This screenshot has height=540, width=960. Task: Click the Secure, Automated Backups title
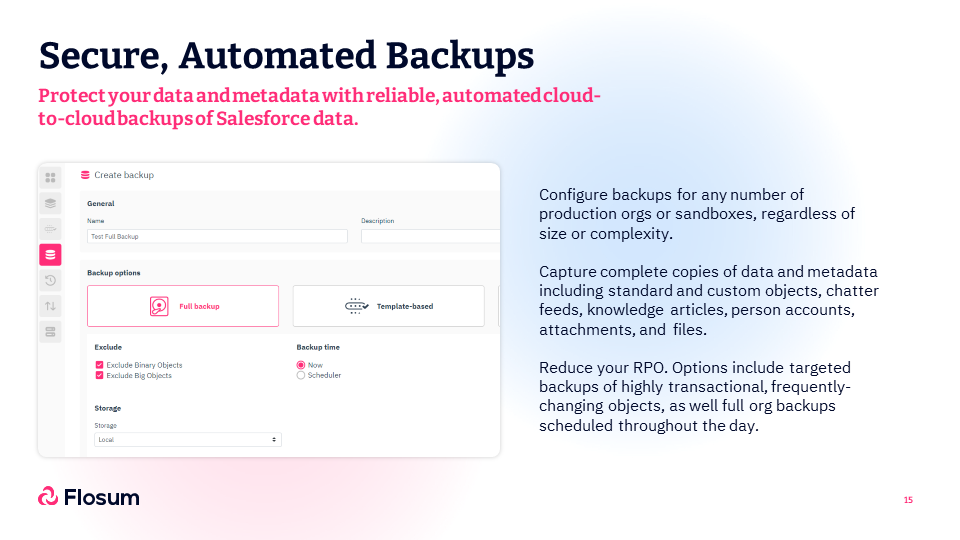[x=287, y=56]
